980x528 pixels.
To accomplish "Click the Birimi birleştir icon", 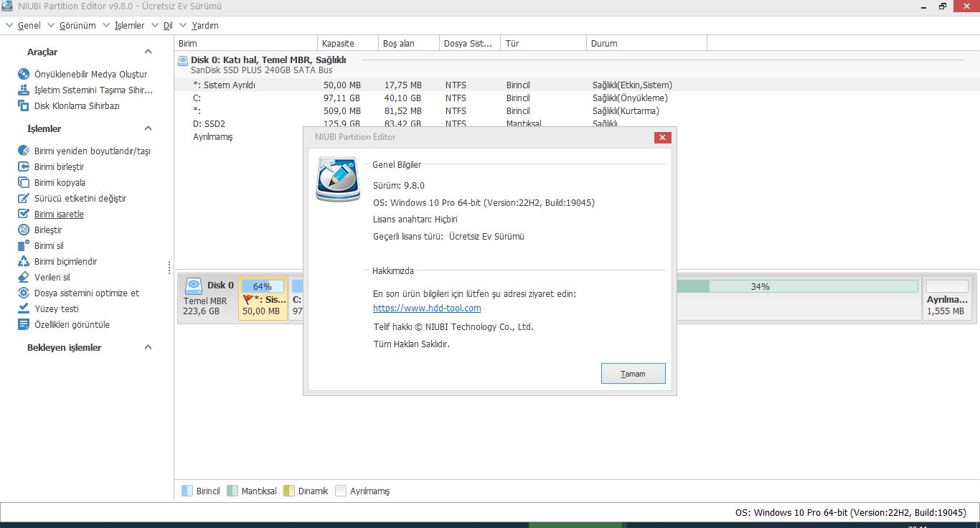I will pos(22,166).
